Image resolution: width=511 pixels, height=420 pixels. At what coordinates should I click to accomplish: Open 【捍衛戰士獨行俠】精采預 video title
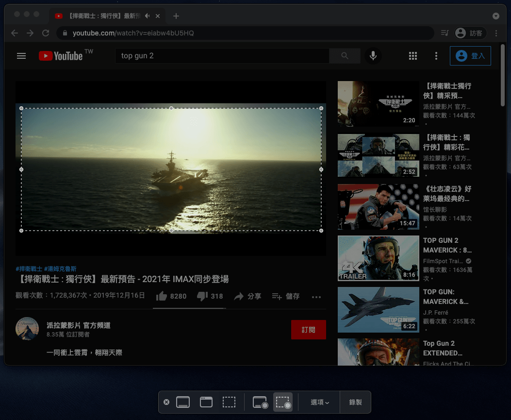tap(447, 91)
